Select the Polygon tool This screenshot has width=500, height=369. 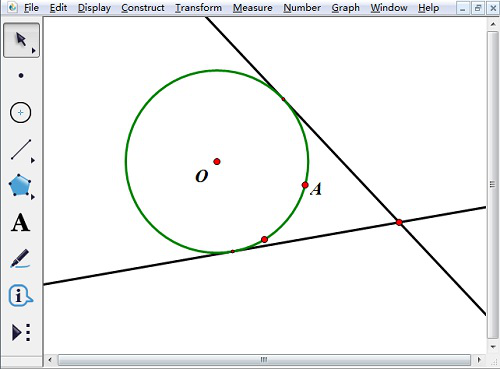[20, 185]
